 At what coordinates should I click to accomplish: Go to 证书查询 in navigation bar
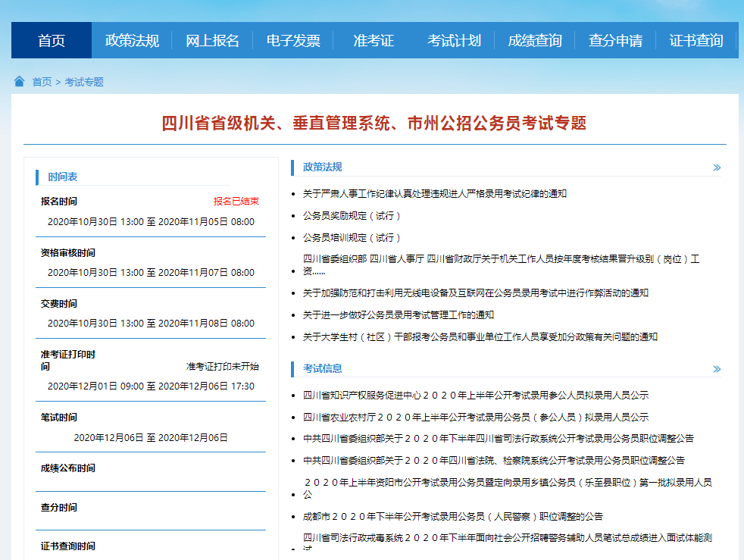point(696,40)
